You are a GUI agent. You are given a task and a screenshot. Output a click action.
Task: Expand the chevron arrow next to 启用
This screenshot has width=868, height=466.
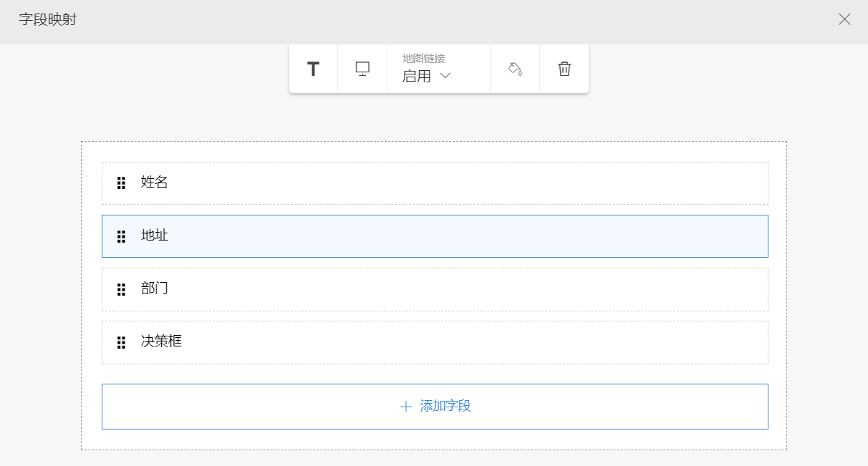click(x=445, y=76)
